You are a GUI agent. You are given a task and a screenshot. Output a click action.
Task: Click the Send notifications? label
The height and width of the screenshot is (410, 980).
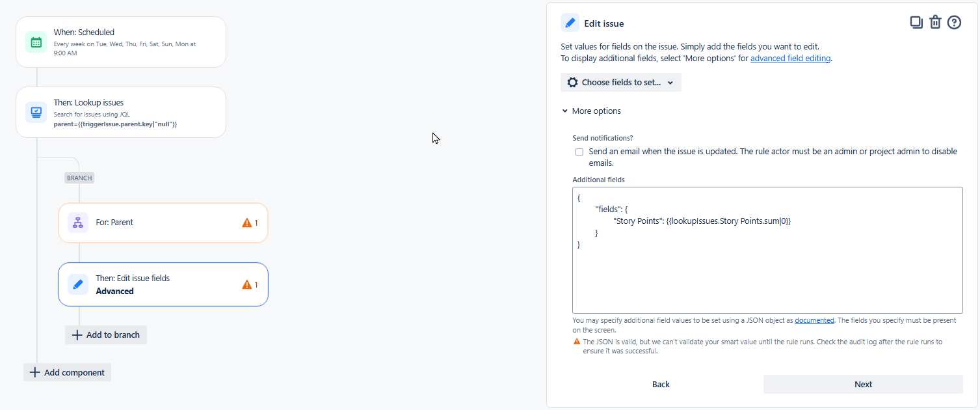coord(602,138)
